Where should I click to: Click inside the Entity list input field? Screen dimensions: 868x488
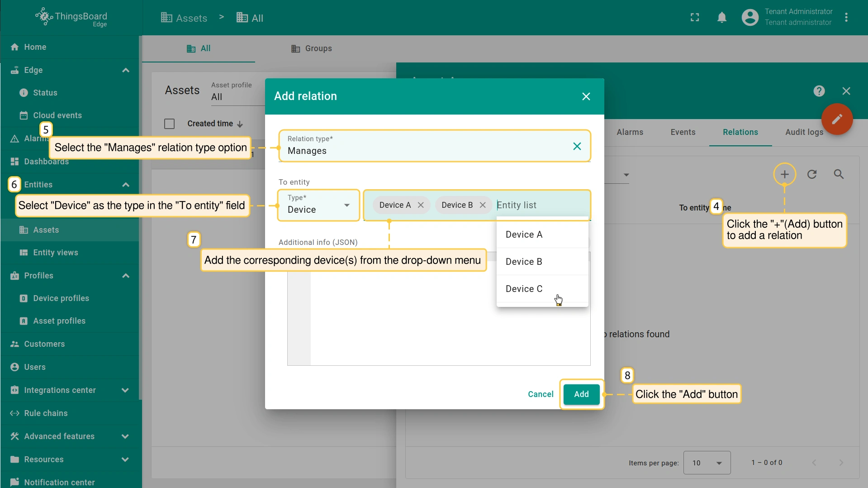541,205
